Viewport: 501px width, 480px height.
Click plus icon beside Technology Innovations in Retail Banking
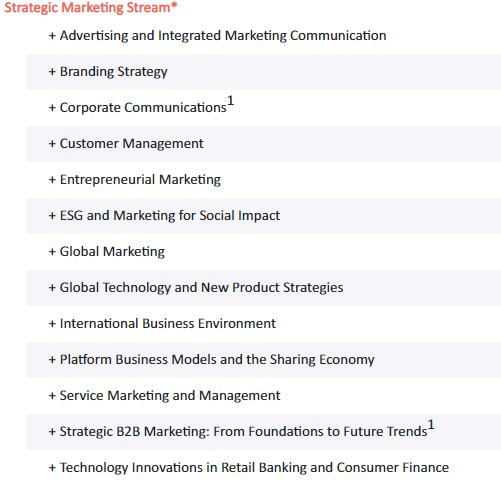pos(52,468)
